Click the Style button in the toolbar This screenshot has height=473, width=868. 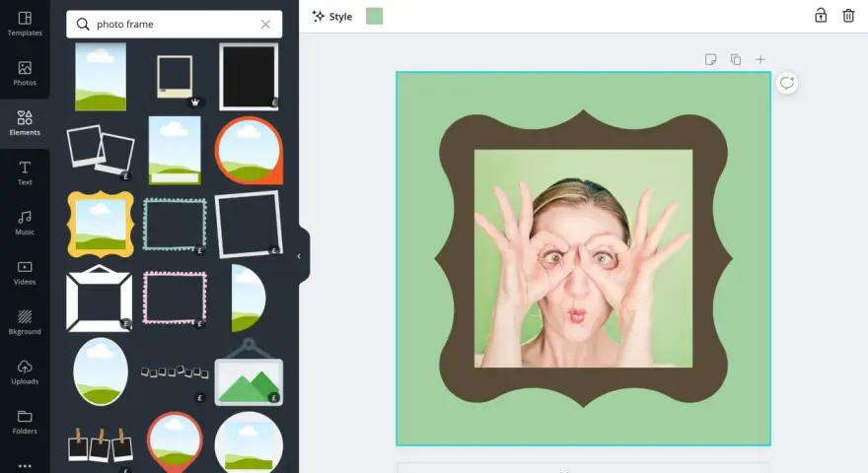point(332,17)
